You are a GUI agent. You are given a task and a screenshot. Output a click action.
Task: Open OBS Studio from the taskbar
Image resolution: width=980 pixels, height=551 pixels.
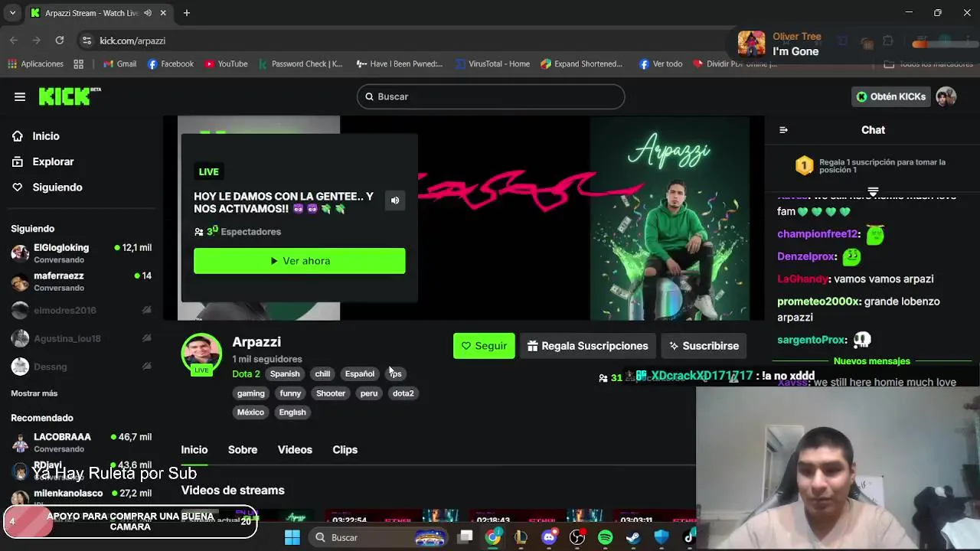[x=577, y=538]
